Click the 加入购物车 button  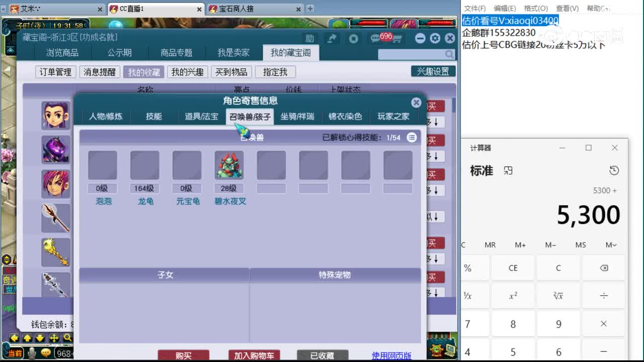pyautogui.click(x=255, y=355)
